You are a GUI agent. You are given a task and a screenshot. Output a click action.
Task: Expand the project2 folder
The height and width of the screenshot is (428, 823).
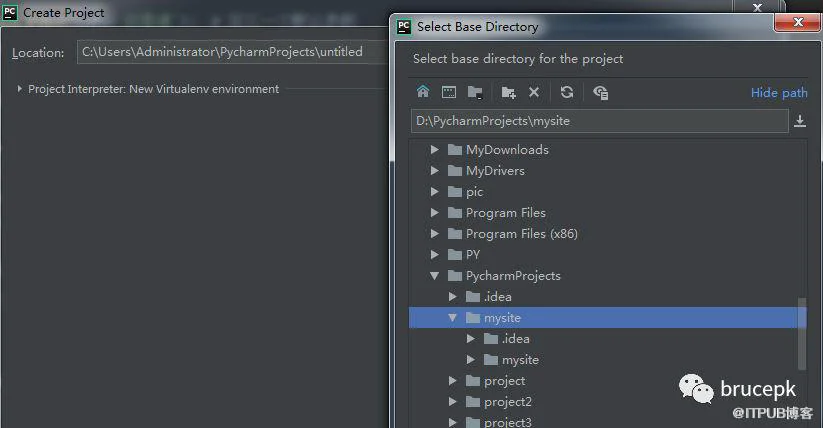(452, 402)
